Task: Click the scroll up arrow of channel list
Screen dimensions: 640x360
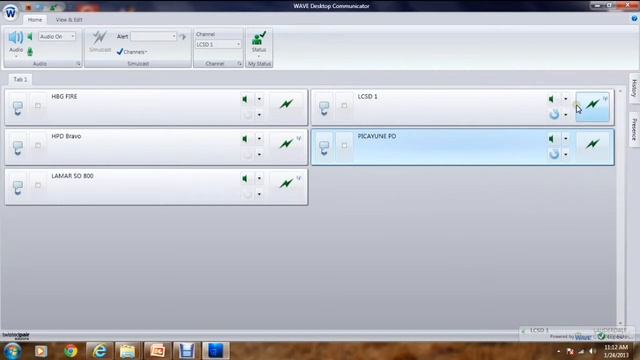Action: coord(620,91)
